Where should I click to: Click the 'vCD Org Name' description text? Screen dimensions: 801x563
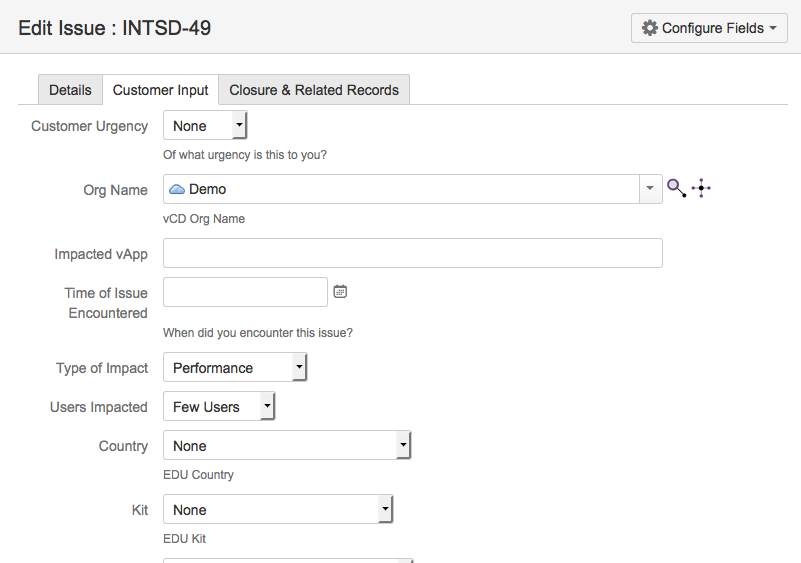pyautogui.click(x=204, y=219)
